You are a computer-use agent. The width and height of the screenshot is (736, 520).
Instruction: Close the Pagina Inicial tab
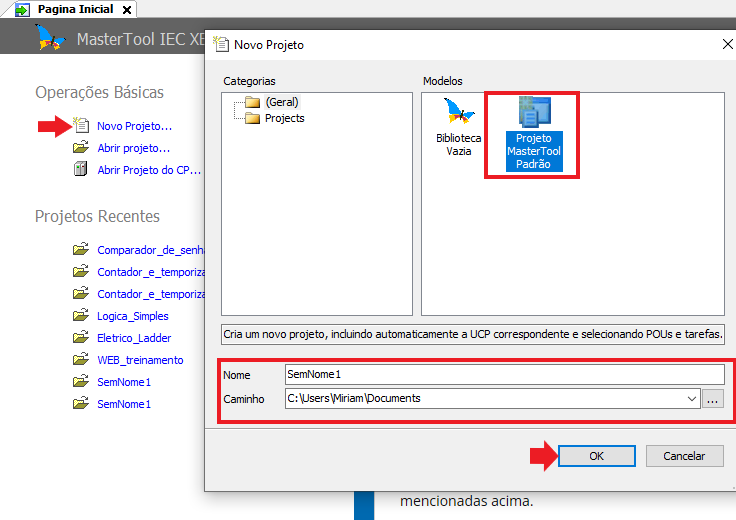click(127, 9)
